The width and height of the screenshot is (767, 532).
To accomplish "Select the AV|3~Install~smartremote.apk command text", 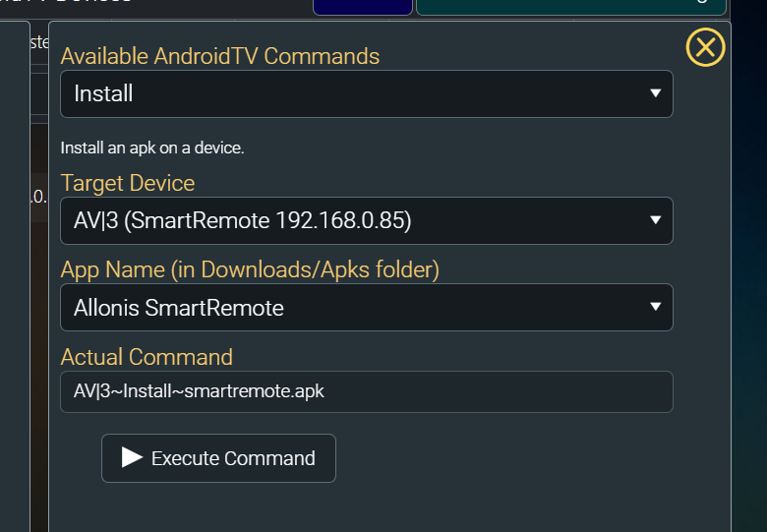I will [x=199, y=391].
